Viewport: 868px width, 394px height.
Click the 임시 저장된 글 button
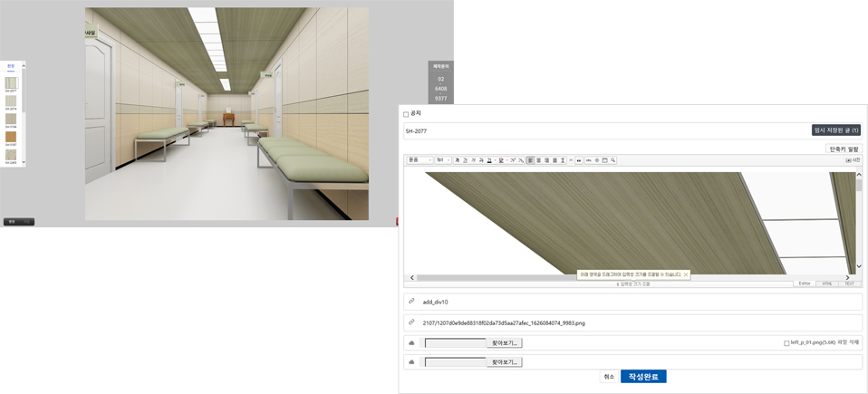pyautogui.click(x=835, y=130)
